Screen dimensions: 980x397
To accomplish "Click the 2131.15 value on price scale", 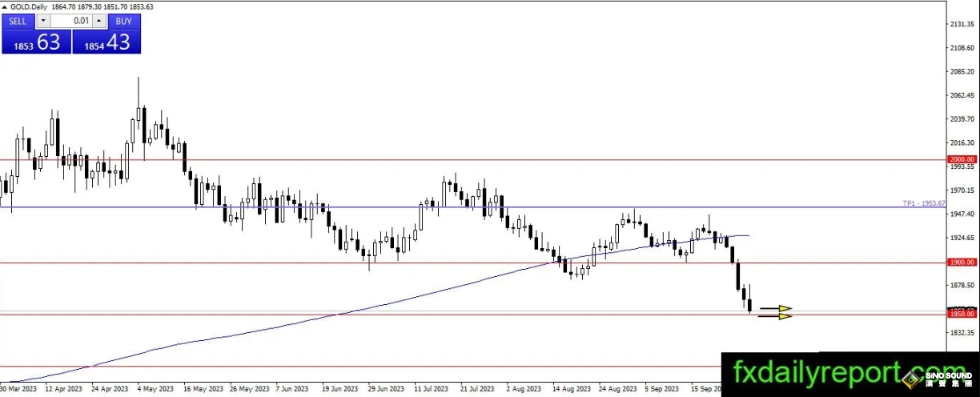I will (962, 24).
